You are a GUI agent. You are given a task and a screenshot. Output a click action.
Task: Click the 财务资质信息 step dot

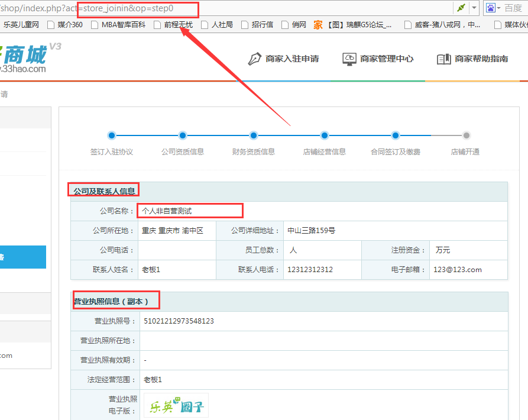[254, 135]
